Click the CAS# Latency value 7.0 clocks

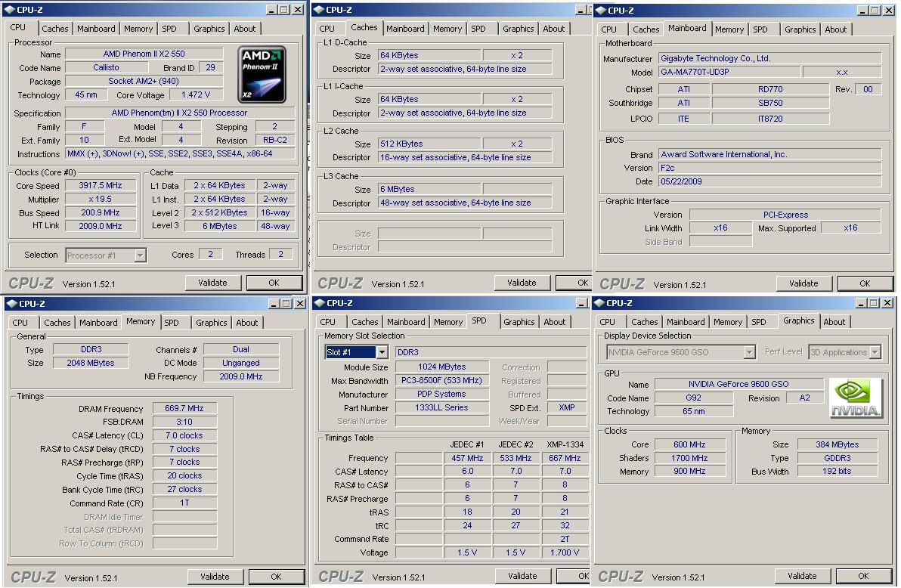pos(184,435)
